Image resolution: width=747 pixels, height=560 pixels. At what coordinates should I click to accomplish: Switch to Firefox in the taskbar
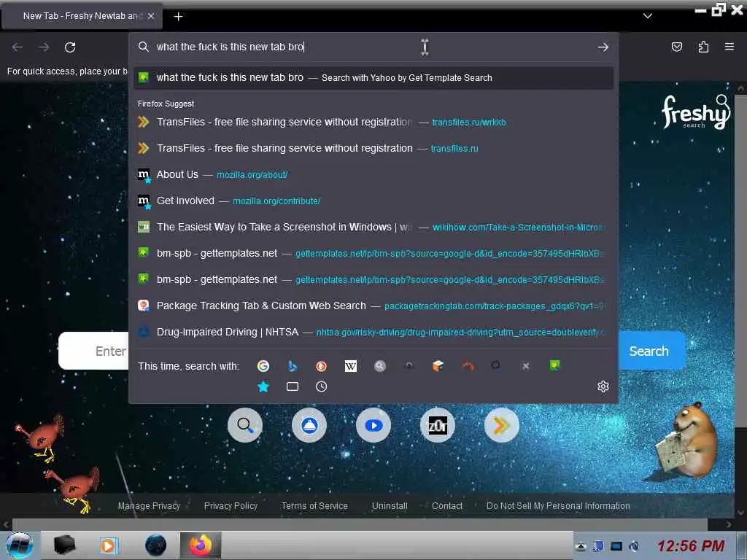(201, 545)
